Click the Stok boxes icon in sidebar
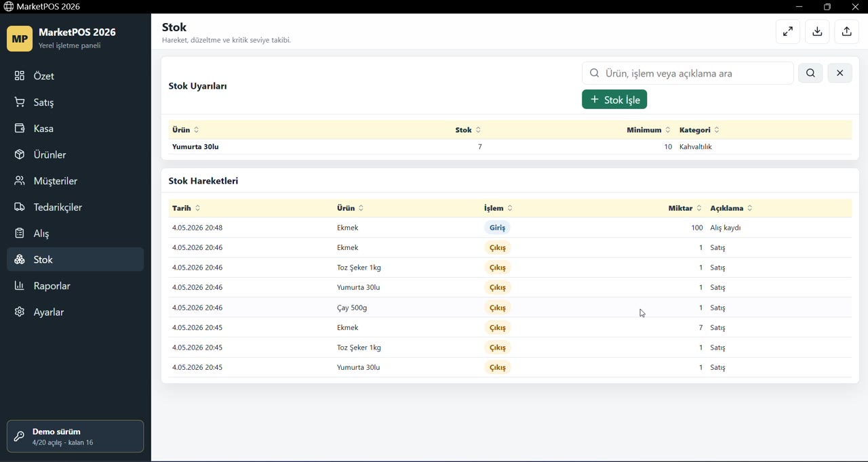This screenshot has width=868, height=462. 20,259
